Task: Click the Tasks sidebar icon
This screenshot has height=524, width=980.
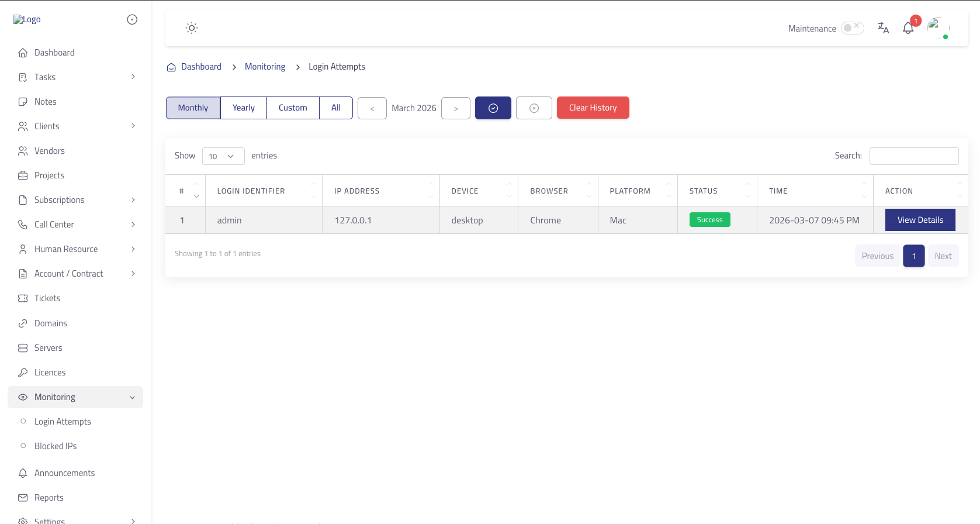Action: point(23,77)
